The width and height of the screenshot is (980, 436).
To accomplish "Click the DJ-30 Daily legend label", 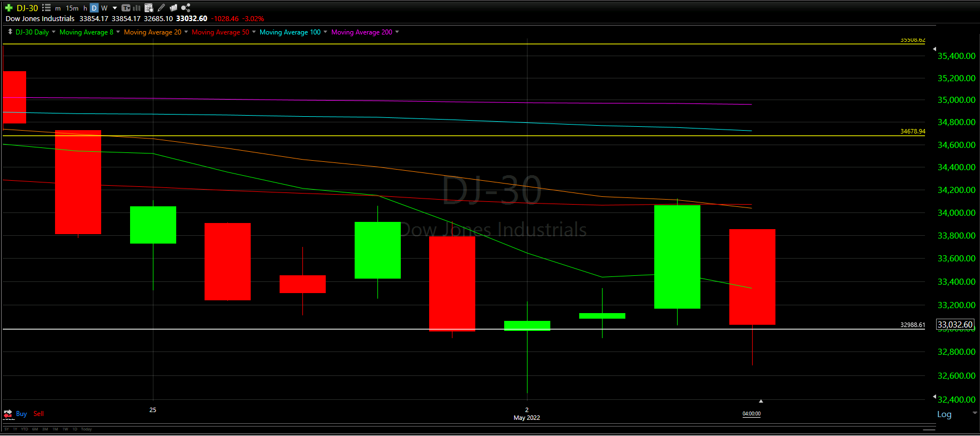I will [32, 32].
